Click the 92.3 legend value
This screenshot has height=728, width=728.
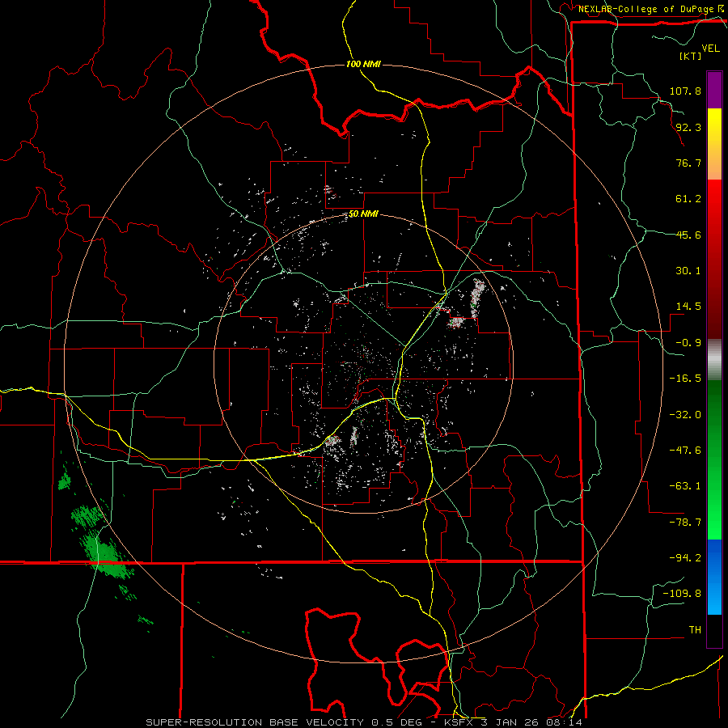pyautogui.click(x=688, y=127)
